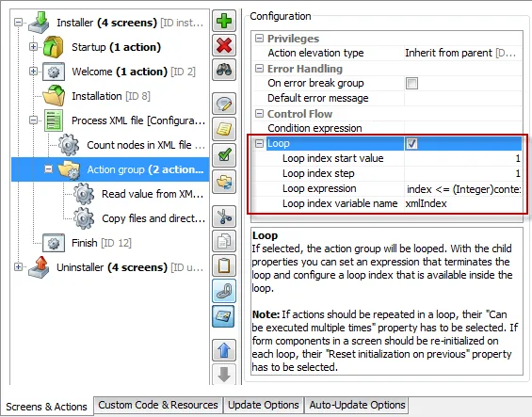Click the green checkmark toolbar icon
This screenshot has height=417, width=532.
tap(224, 155)
